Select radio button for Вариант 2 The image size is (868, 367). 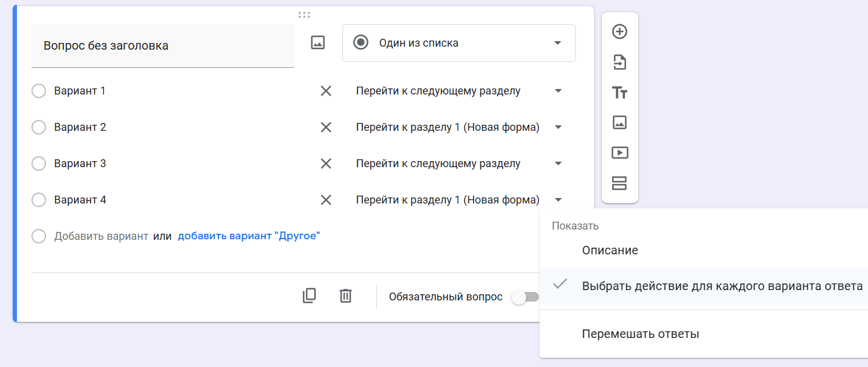(x=39, y=127)
